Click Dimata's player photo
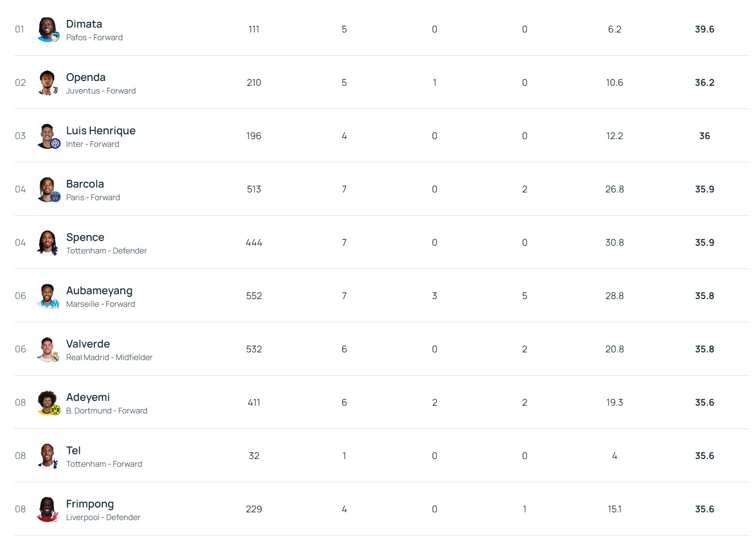The width and height of the screenshot is (756, 539). (x=48, y=30)
